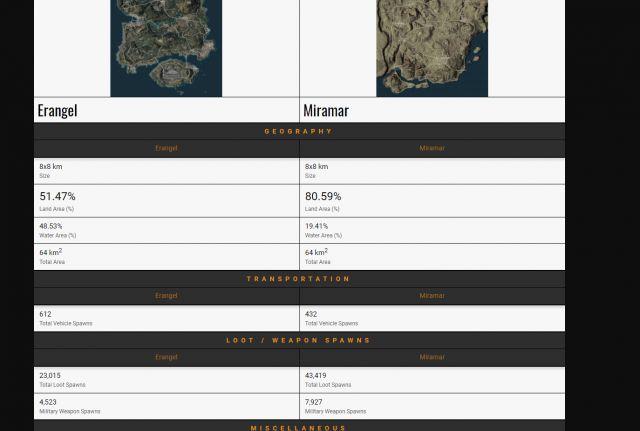
Task: Click the LOOT / WEAPON SPAWNS header
Action: tap(299, 340)
